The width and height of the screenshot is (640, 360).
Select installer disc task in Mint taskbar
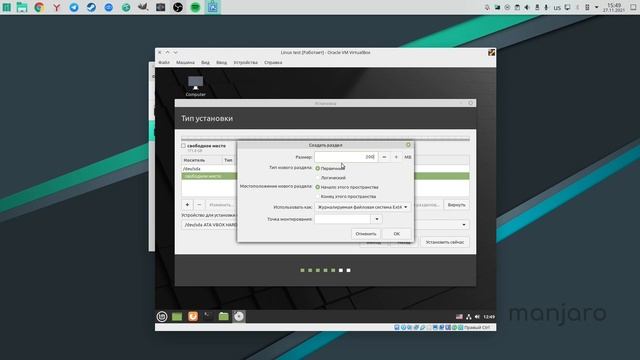[x=239, y=316]
